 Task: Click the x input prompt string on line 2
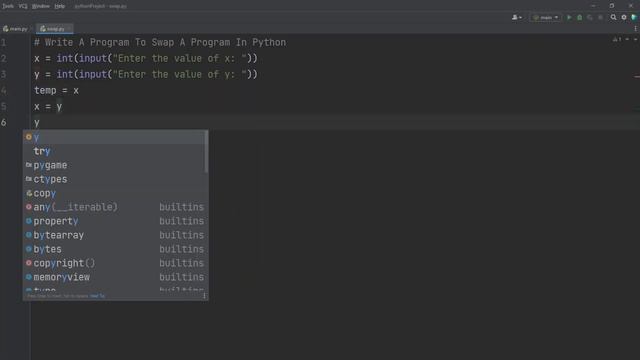click(x=180, y=59)
